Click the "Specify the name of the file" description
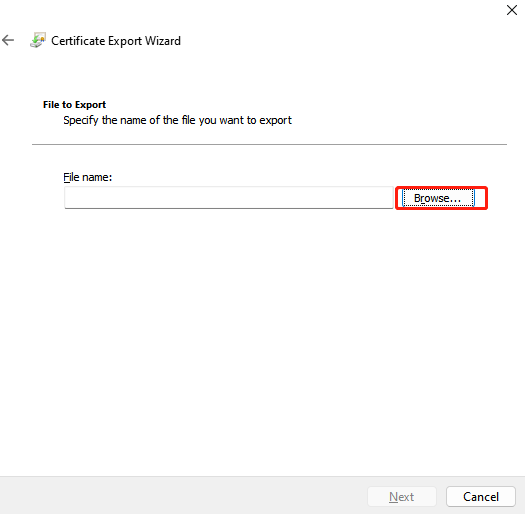 (177, 120)
